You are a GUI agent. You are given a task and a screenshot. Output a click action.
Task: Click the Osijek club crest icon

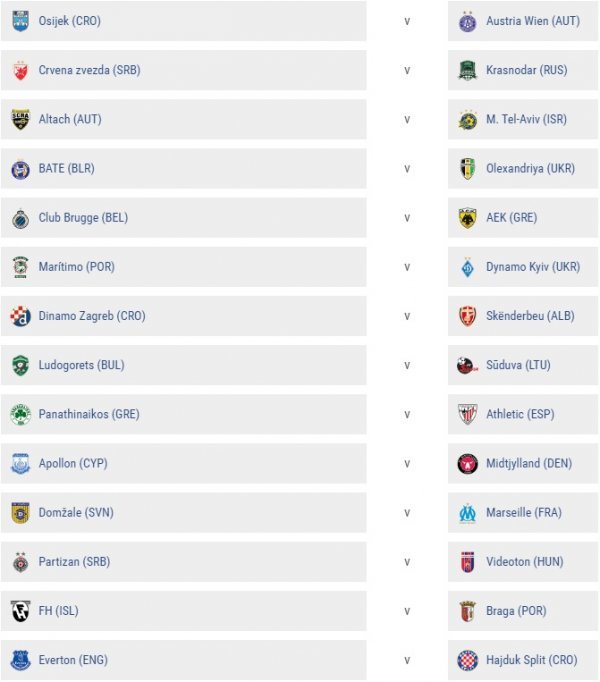pyautogui.click(x=20, y=21)
